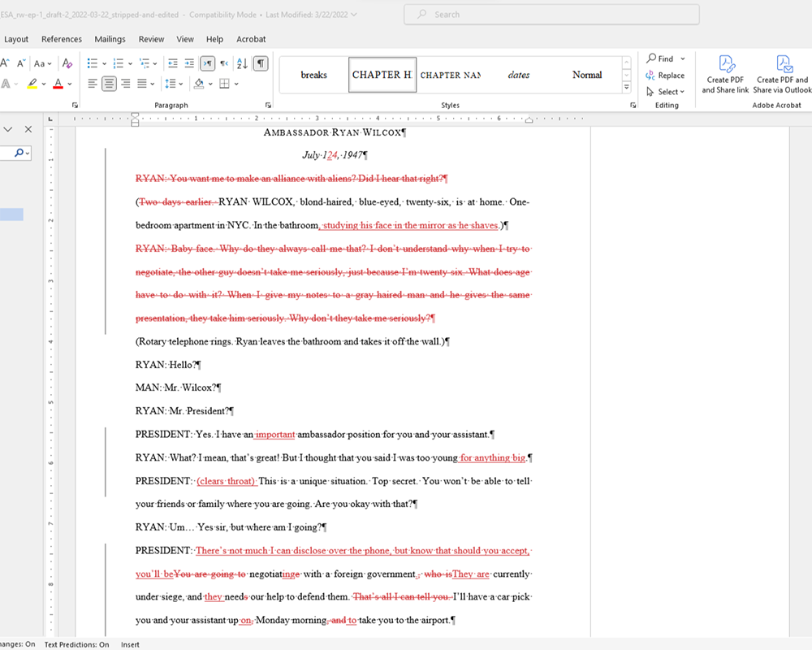The image size is (812, 650).
Task: Toggle Show/Hide paragraph marks
Action: (261, 63)
